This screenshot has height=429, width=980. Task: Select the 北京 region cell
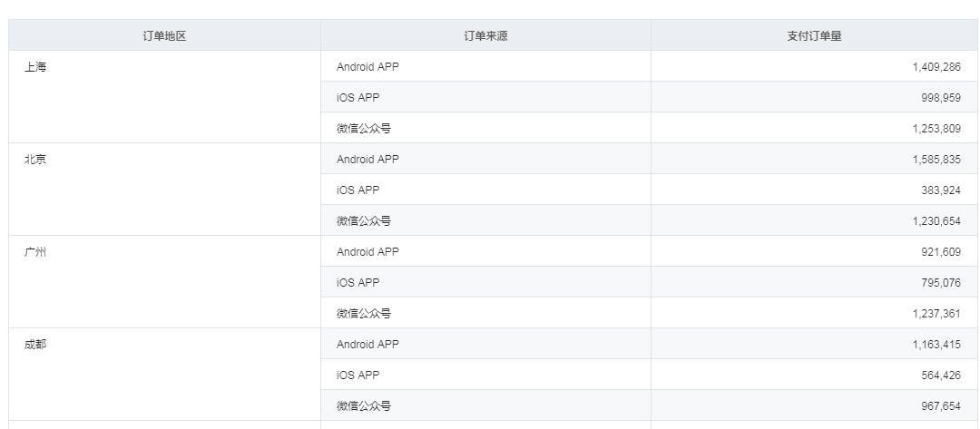(164, 190)
